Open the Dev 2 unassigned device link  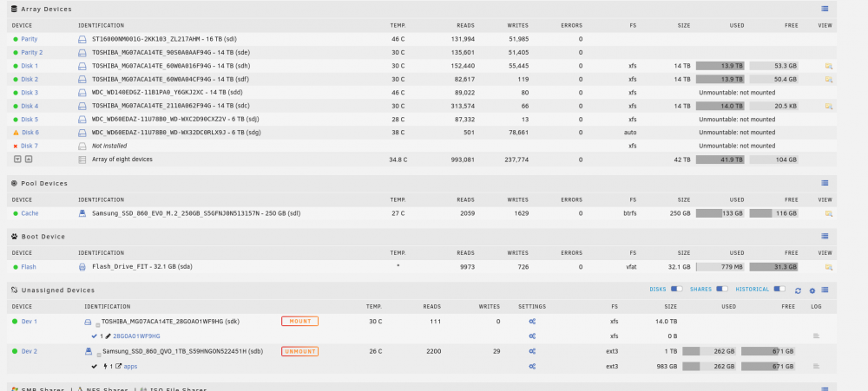pos(30,351)
